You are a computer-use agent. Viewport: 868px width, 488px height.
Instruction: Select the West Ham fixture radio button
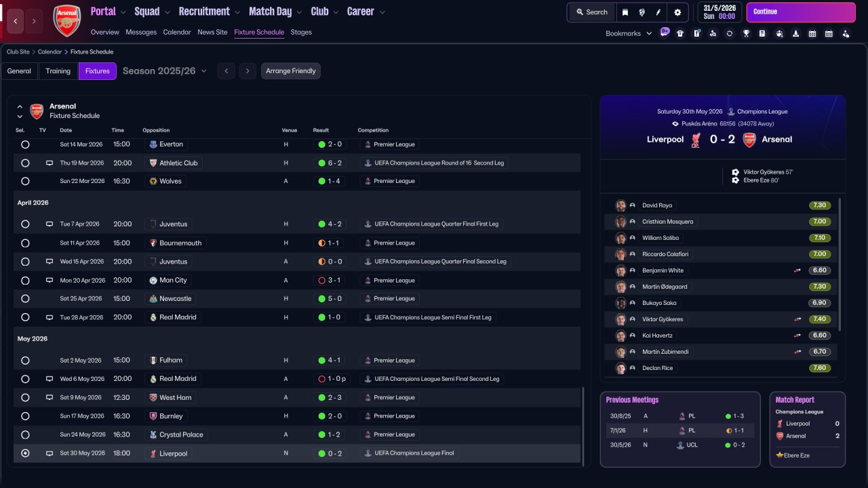tap(25, 398)
